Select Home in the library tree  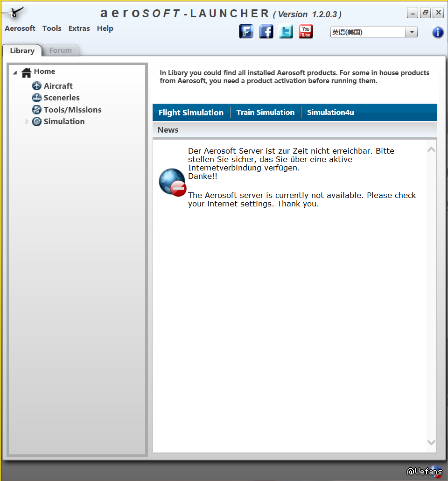pos(44,71)
